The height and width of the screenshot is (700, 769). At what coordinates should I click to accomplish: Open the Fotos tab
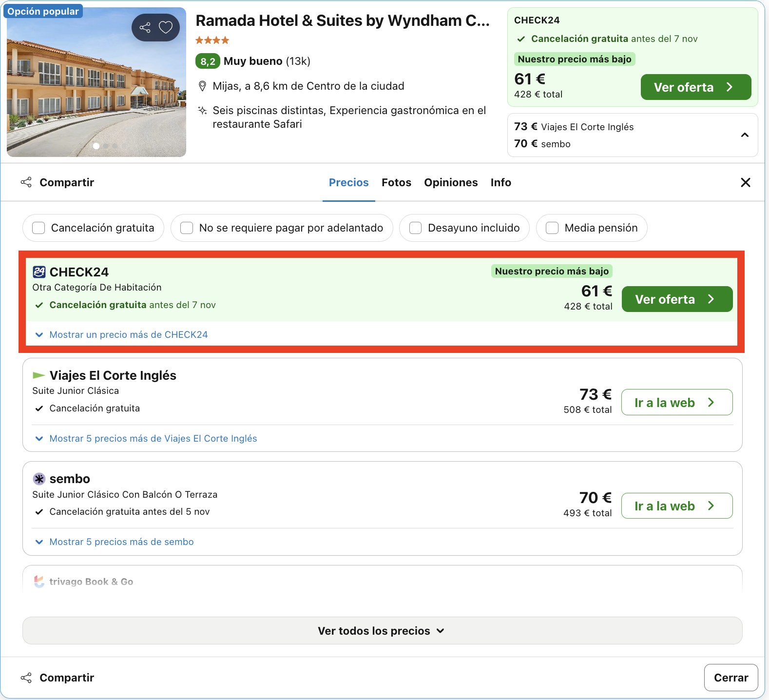(396, 182)
